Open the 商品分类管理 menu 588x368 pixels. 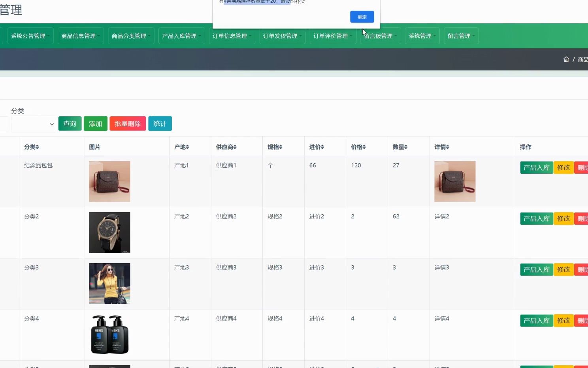click(131, 36)
